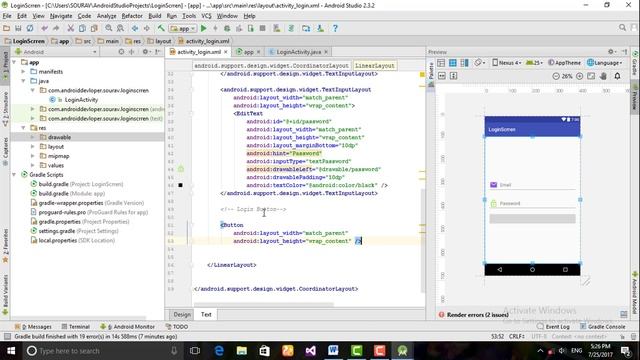Collapse the app module tree node
This screenshot has width=640, height=360.
pyautogui.click(x=14, y=62)
